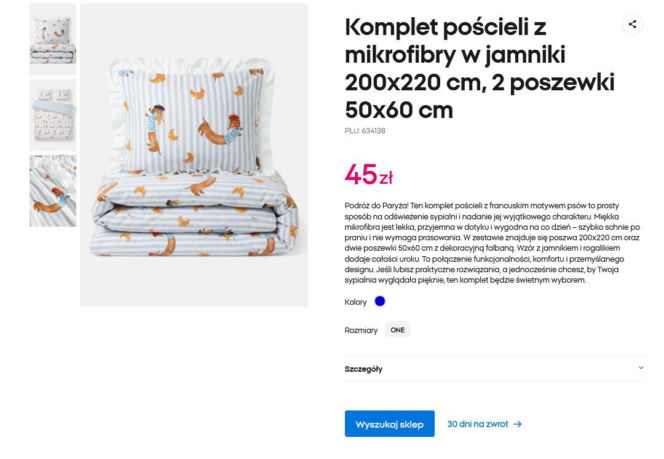The width and height of the screenshot is (664, 459).
Task: Click the share icon beside the title
Action: coord(632,24)
